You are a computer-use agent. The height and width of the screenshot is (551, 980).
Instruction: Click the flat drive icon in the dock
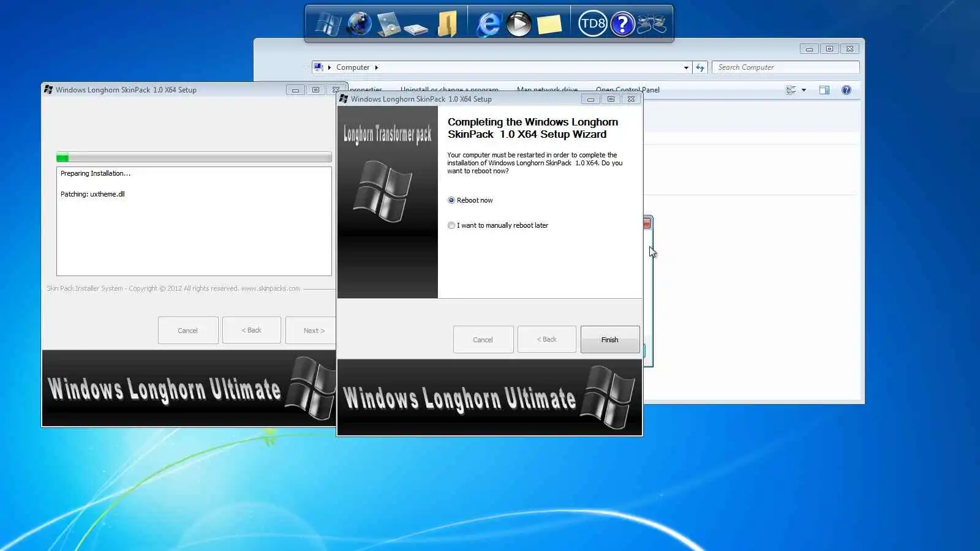pyautogui.click(x=416, y=28)
